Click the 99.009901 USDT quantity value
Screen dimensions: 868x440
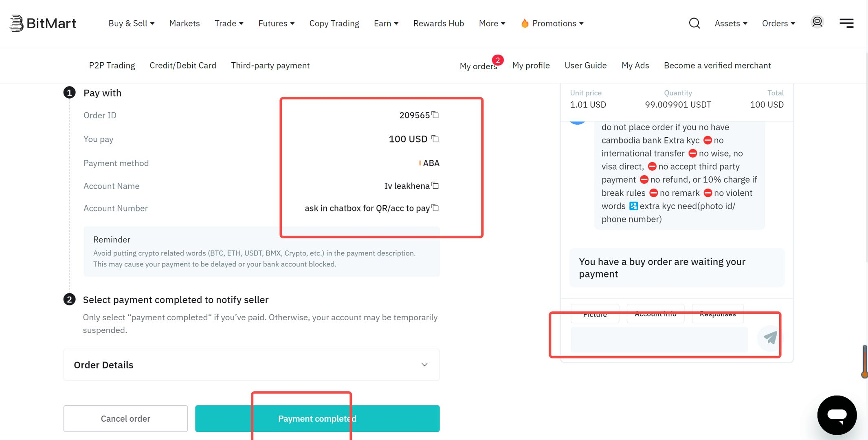[678, 105]
